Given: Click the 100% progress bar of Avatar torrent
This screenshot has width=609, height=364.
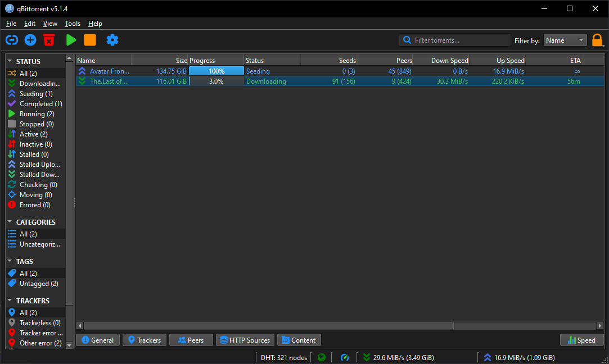Looking at the screenshot, I should tap(216, 71).
